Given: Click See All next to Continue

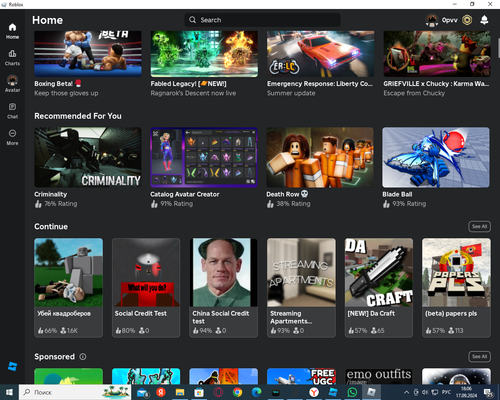Looking at the screenshot, I should pos(479,226).
